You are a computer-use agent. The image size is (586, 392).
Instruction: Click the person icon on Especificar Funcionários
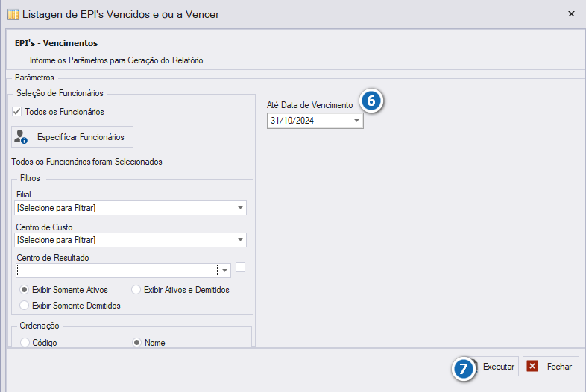[x=21, y=137]
